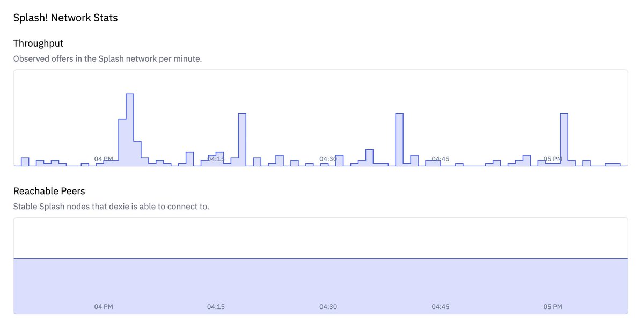Screen dimensions: 644x331
Task: Click the 04:15 label in Throughput chart
Action: click(216, 159)
